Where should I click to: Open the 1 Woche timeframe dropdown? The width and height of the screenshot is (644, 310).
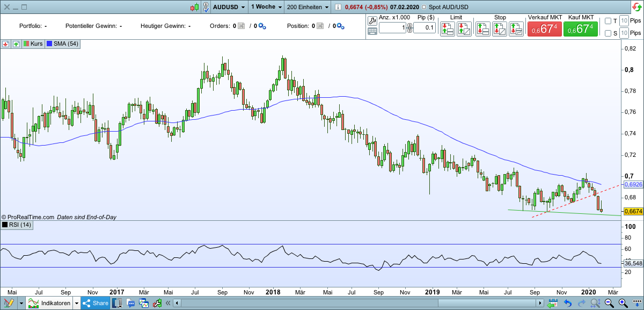[266, 7]
